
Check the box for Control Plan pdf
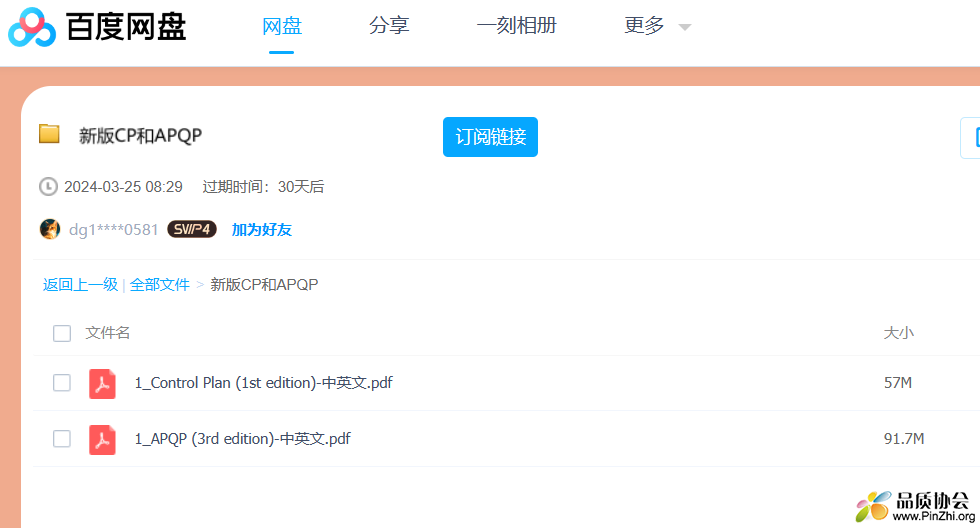click(x=62, y=382)
